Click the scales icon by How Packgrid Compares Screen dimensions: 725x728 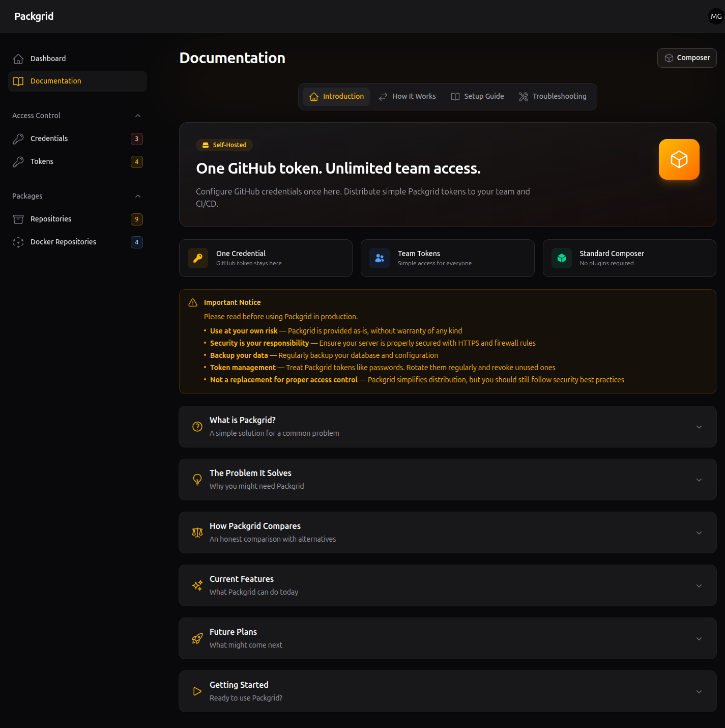pyautogui.click(x=197, y=533)
